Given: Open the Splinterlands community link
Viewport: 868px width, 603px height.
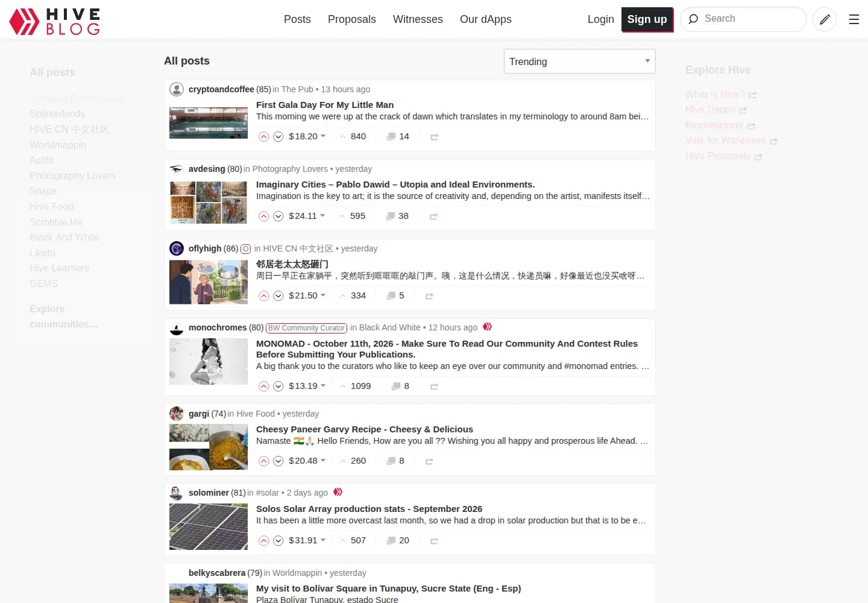Looking at the screenshot, I should pyautogui.click(x=57, y=114).
